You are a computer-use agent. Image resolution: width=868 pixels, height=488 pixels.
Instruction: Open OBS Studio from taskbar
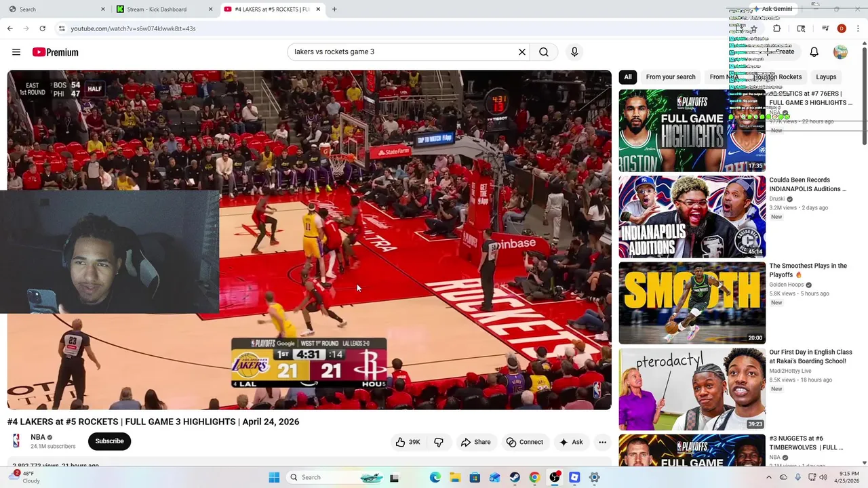[x=555, y=477]
